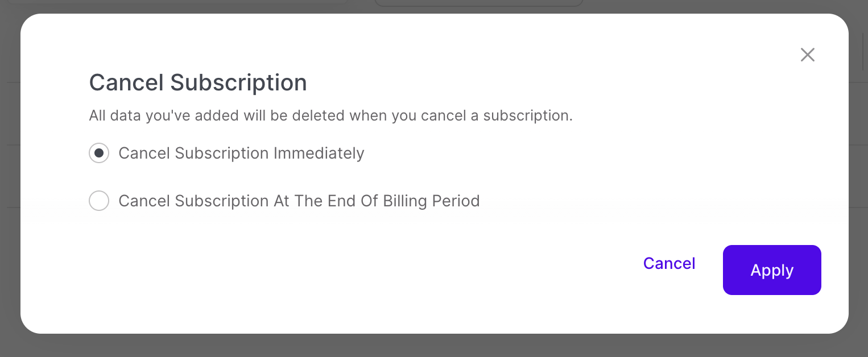Dismiss the modal using the X icon
868x357 pixels.
(807, 55)
